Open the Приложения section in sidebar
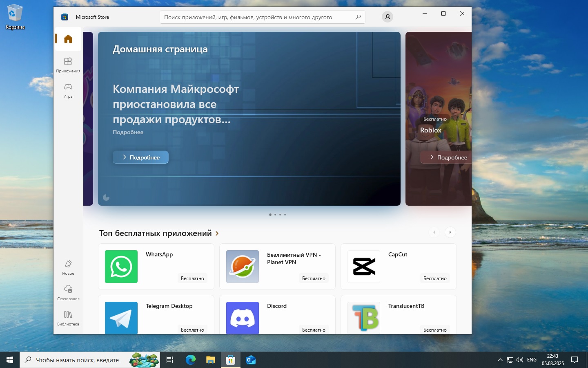The height and width of the screenshot is (368, 588). point(68,65)
